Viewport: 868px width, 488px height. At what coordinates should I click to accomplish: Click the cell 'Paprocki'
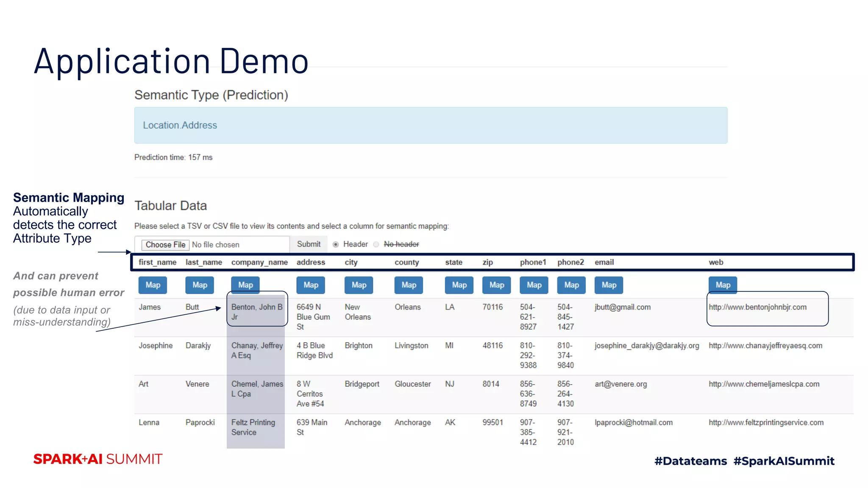[x=200, y=423]
